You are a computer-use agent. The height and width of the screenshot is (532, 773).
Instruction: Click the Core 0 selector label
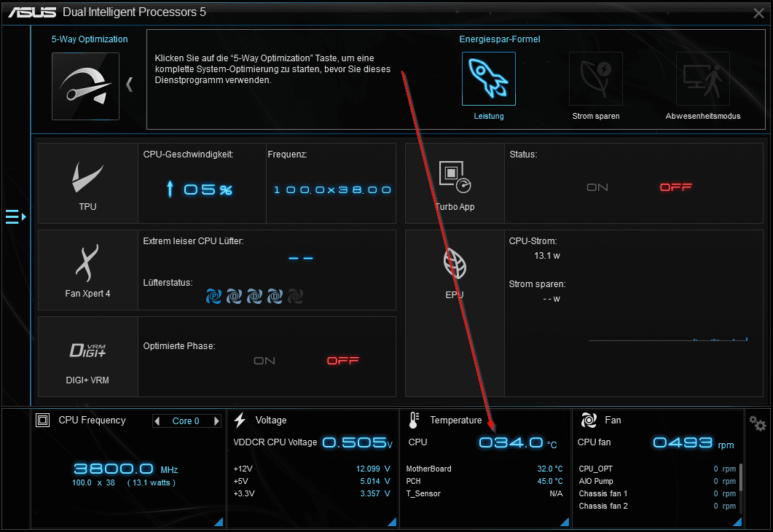pyautogui.click(x=186, y=421)
